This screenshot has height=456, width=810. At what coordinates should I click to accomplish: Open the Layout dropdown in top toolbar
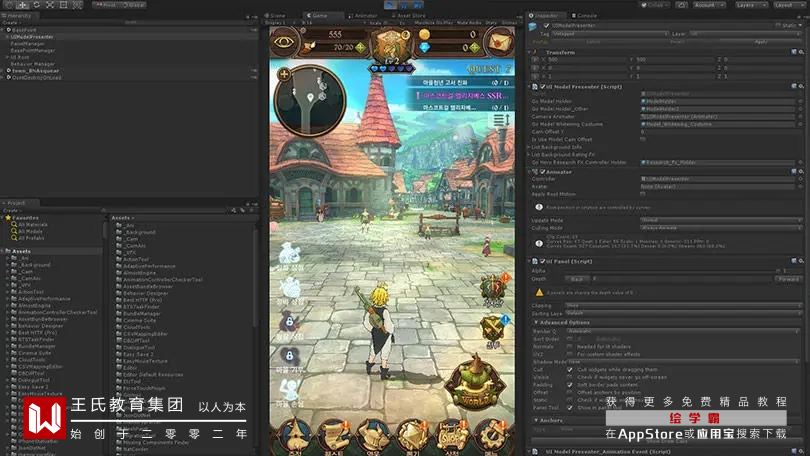pos(789,5)
